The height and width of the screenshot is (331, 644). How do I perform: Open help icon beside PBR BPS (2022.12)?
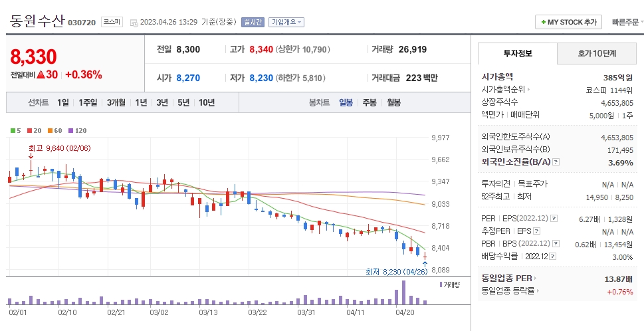point(556,244)
